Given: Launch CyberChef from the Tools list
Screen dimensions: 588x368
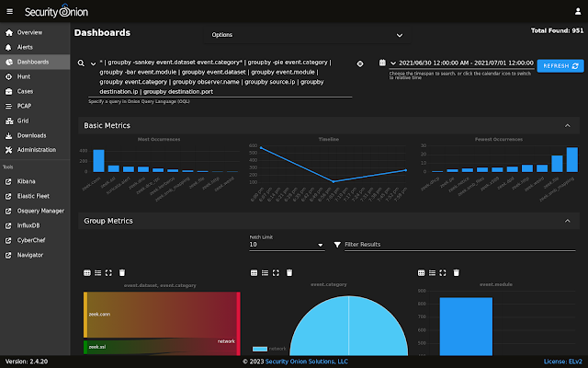Looking at the screenshot, I should click(32, 240).
